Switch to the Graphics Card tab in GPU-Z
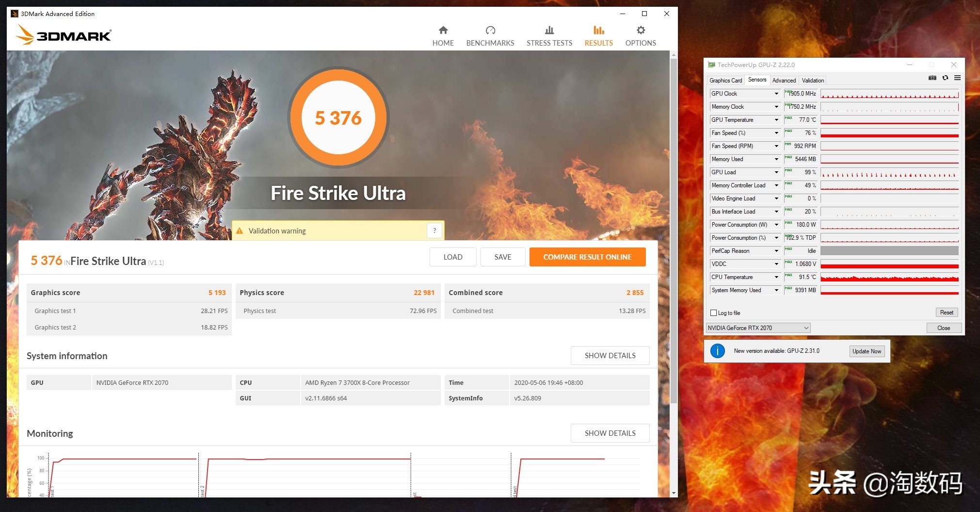Viewport: 980px width, 512px height. pos(725,80)
